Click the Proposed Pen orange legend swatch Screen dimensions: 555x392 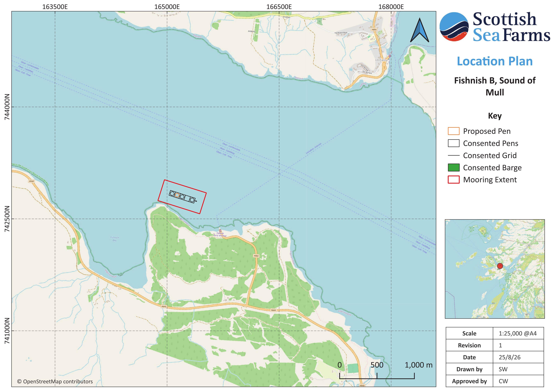[x=454, y=131]
